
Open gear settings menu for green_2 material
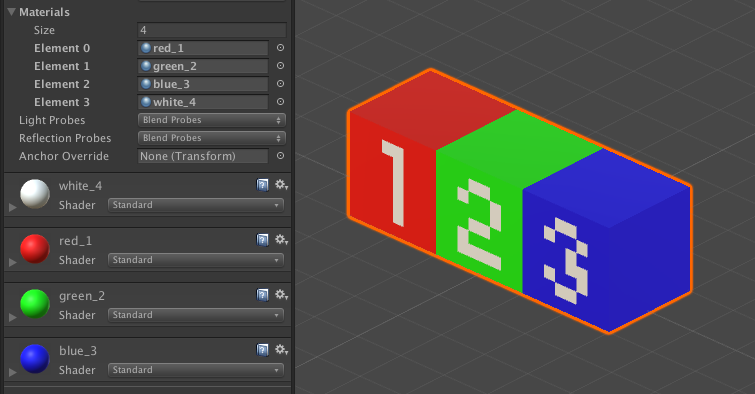point(281,294)
